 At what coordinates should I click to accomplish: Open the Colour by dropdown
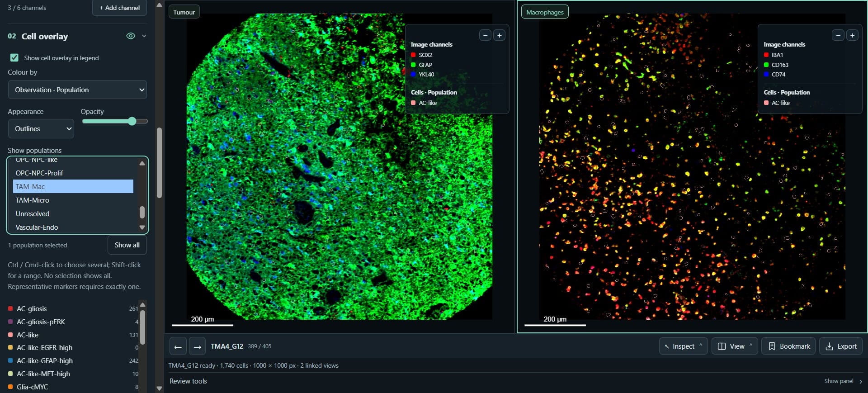77,90
